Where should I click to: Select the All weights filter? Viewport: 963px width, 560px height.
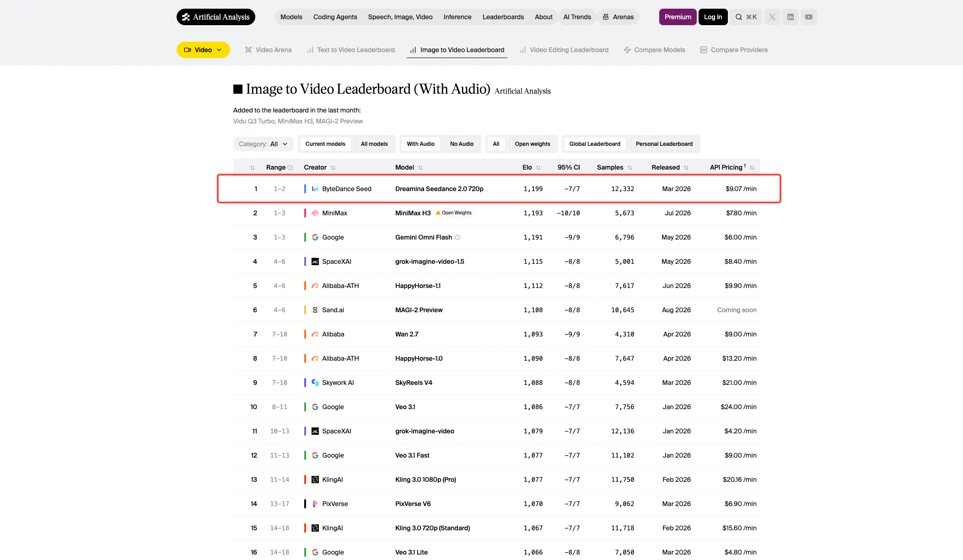[x=496, y=144]
